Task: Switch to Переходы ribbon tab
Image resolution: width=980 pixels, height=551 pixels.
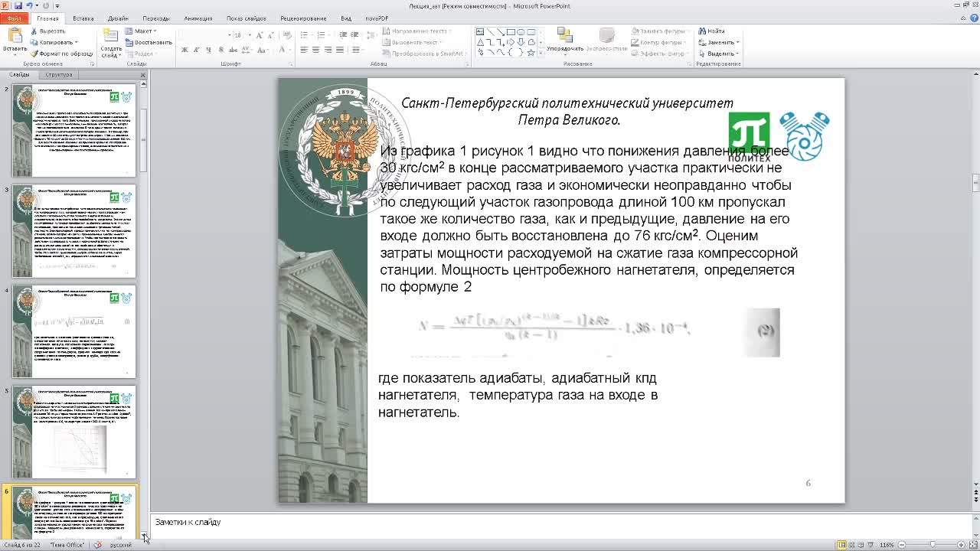Action: tap(156, 18)
